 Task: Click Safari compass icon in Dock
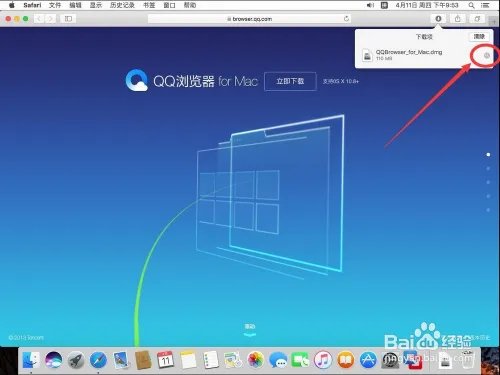(x=98, y=360)
